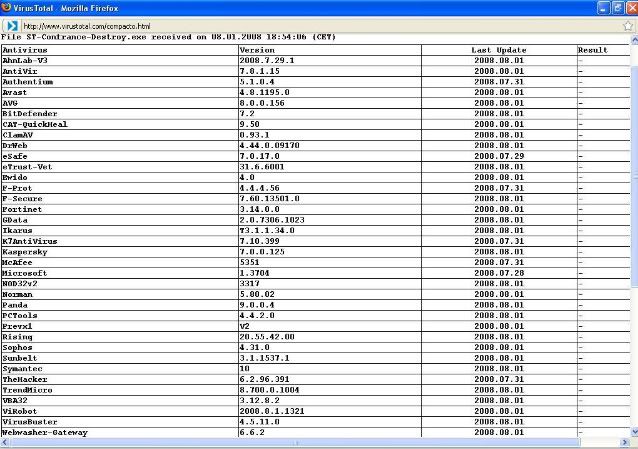Click the vertical scrollbar up arrow
Image resolution: width=638 pixels, height=449 pixels.
634,40
